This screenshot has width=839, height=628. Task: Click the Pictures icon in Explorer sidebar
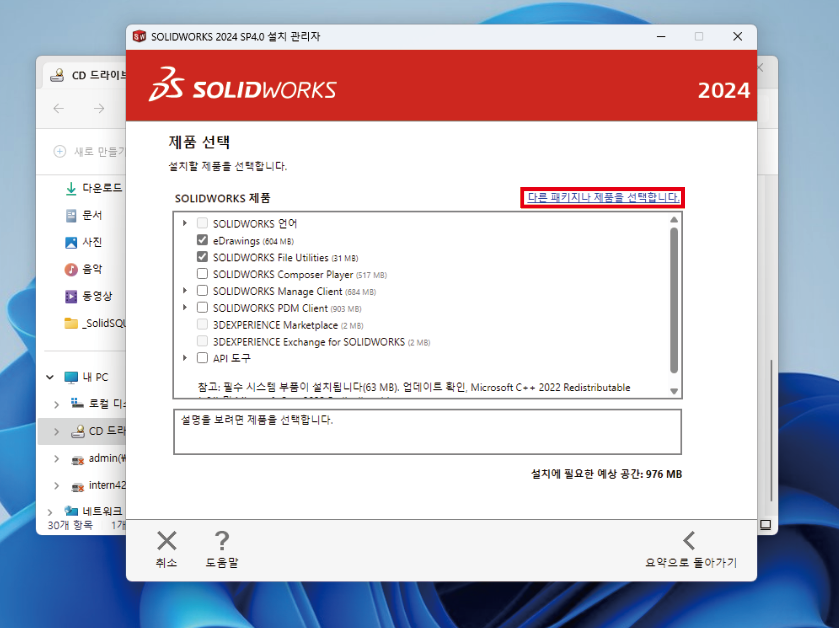[x=71, y=242]
